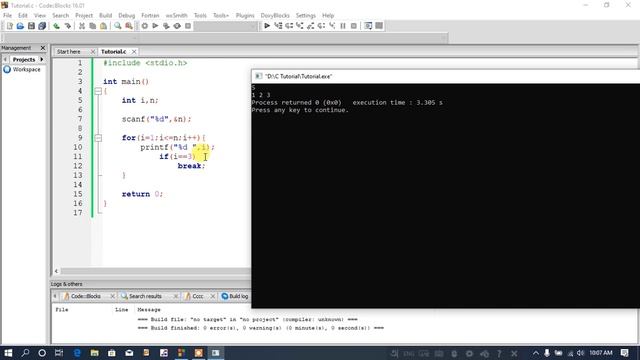Start debugging with Debug/Continue icon
The width and height of the screenshot is (640, 360).
pos(267,26)
